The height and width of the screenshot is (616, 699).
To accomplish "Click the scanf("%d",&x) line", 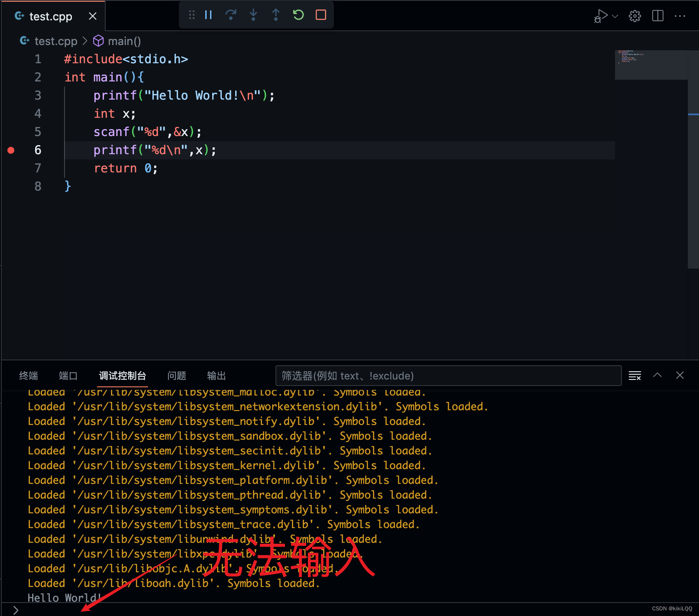I will 148,132.
